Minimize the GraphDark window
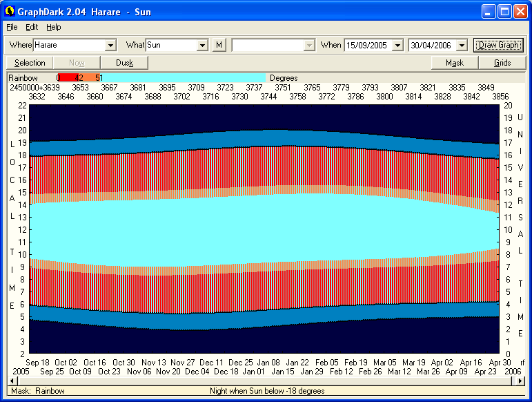This screenshot has height=402, width=532. [x=489, y=12]
